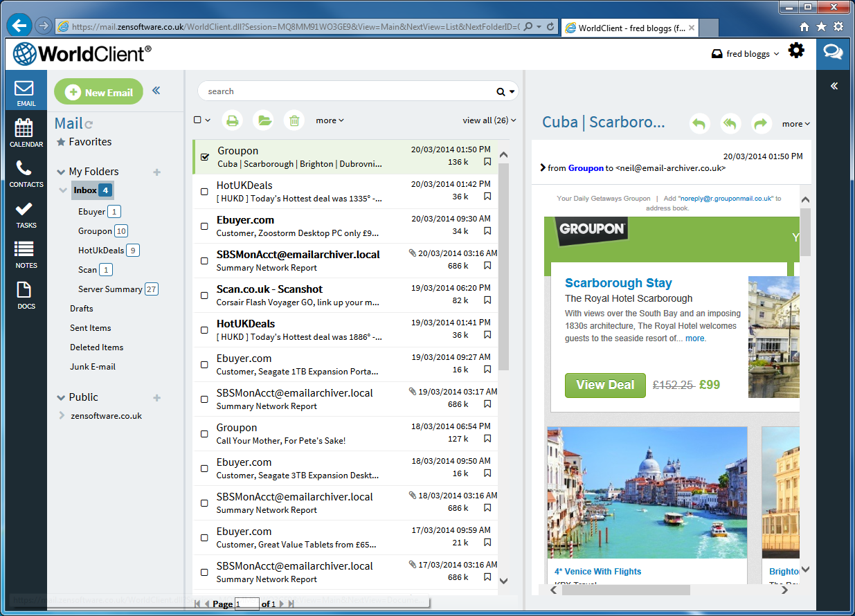Viewport: 855px width, 616px height.
Task: Open the Server Summary folder
Action: pos(110,289)
